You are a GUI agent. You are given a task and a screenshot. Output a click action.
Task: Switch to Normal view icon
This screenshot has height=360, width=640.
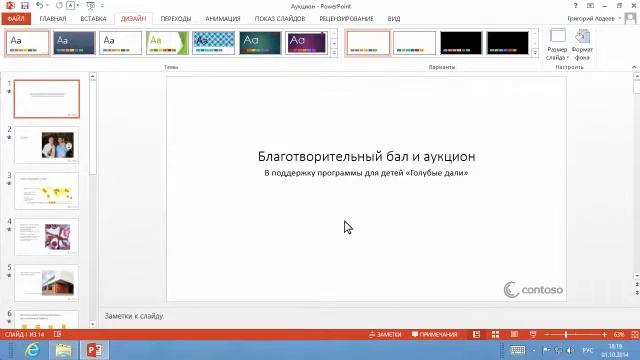[x=476, y=334]
